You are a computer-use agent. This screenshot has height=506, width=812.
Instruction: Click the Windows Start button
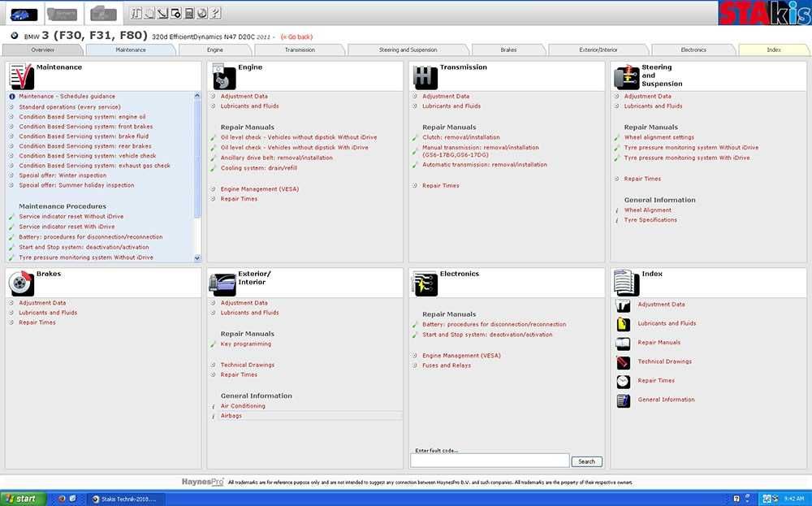[22, 499]
